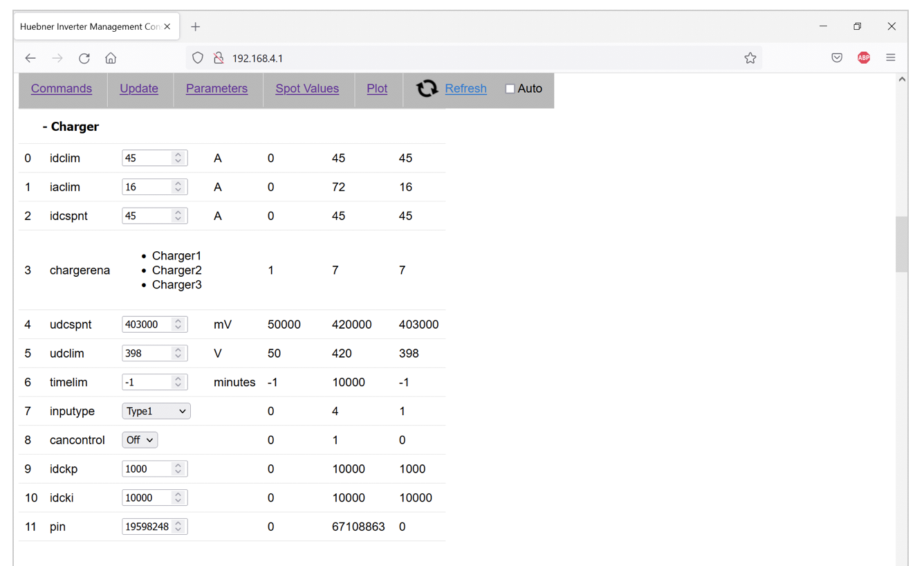Open the inputype Type1 dropdown
Screen dimensions: 924x566
(156, 411)
